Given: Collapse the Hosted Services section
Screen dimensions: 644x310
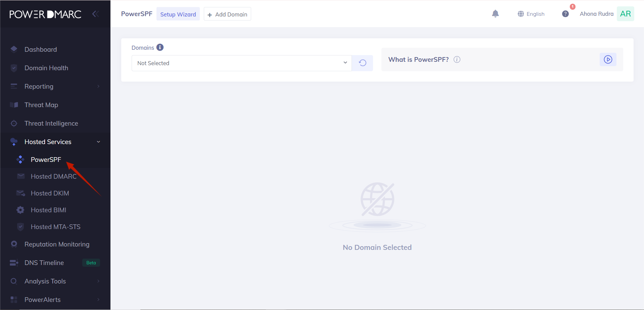Looking at the screenshot, I should 98,141.
